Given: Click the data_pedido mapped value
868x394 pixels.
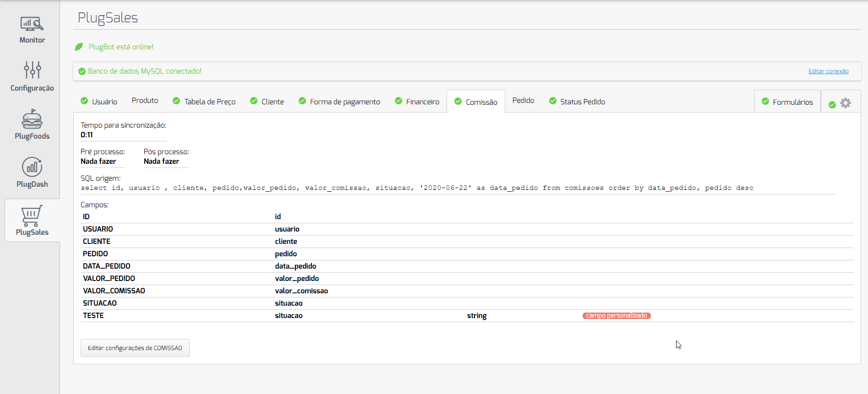Looking at the screenshot, I should (x=295, y=266).
